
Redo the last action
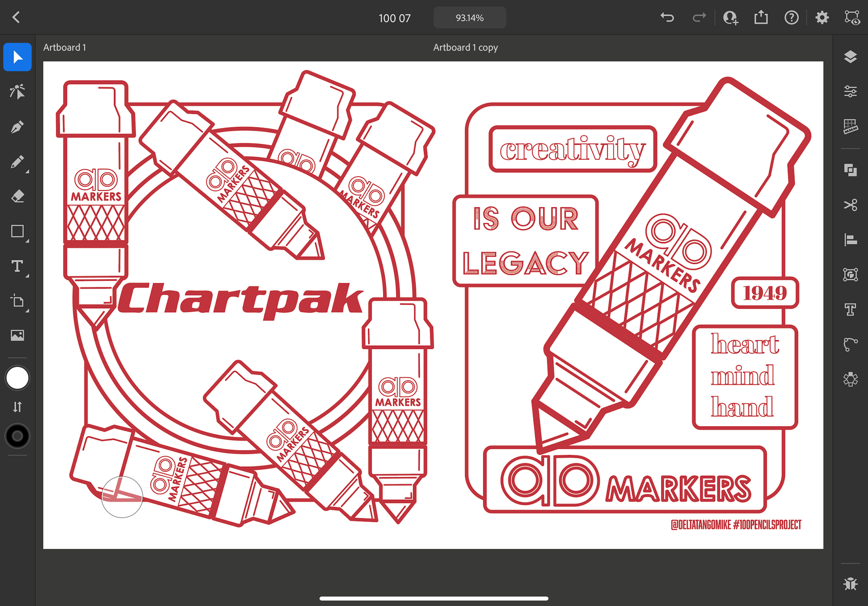coord(699,18)
